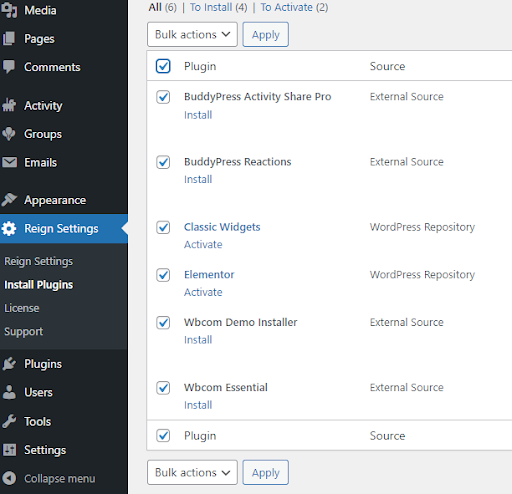The image size is (512, 494).
Task: Install Wbcom Essential plugin
Action: [198, 405]
